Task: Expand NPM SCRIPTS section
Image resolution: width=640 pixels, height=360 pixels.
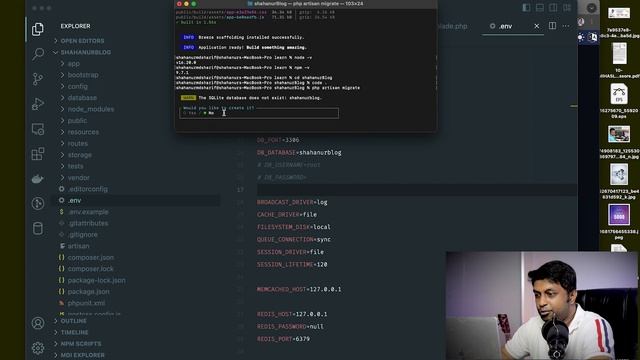Action: [x=81, y=344]
